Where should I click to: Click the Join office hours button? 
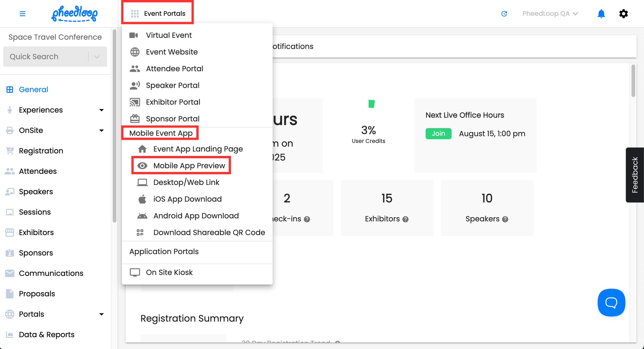tap(438, 134)
